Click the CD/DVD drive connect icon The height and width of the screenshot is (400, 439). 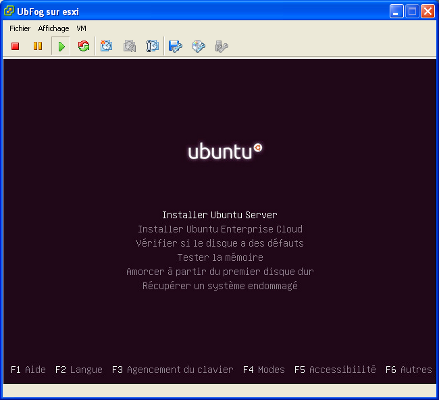(198, 46)
